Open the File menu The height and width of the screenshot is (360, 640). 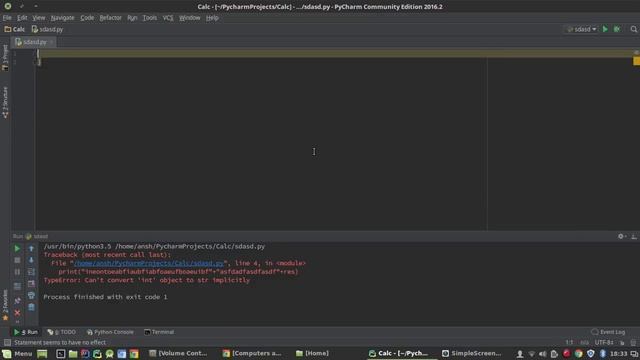tap(7, 18)
